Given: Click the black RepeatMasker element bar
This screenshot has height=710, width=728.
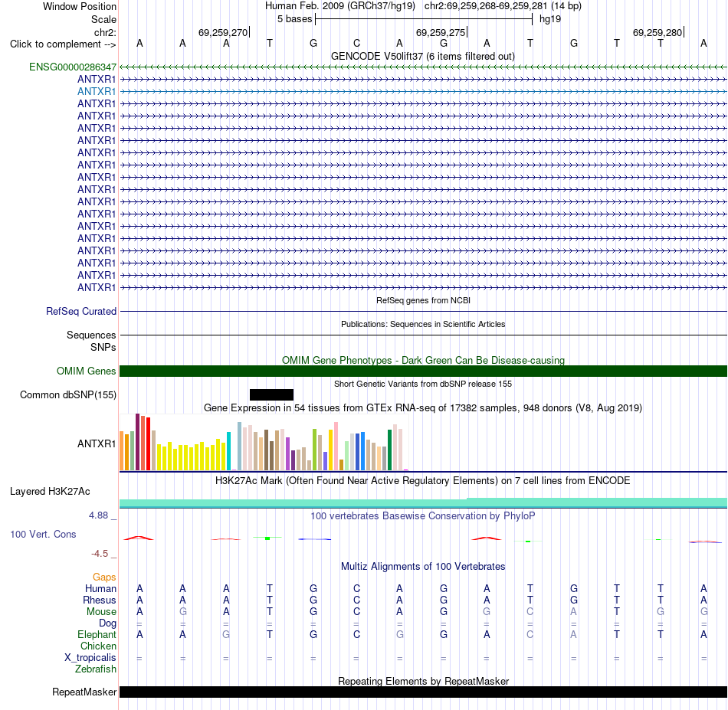Looking at the screenshot, I should click(x=423, y=692).
